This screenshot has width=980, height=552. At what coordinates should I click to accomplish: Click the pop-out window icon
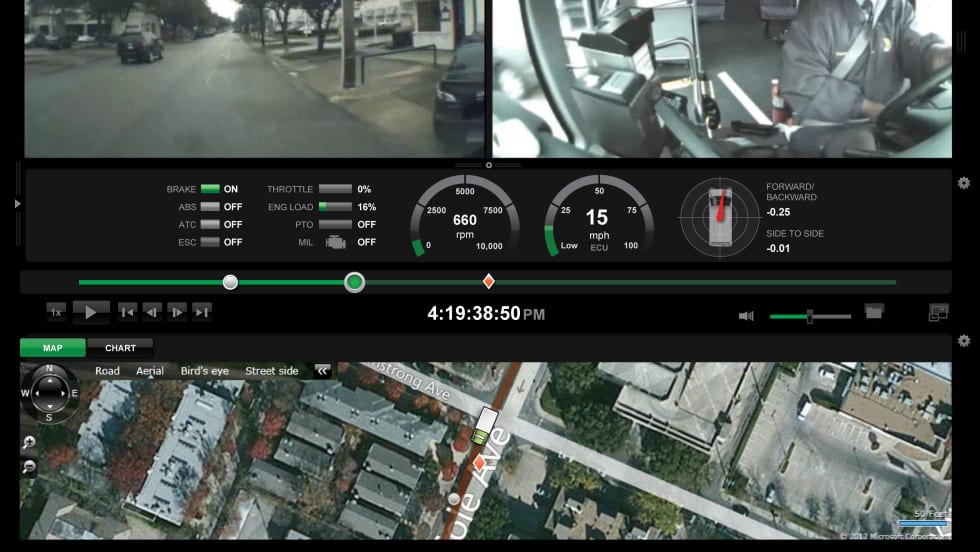pyautogui.click(x=937, y=313)
